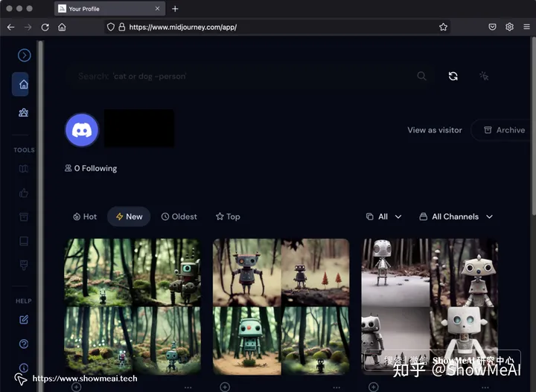Open the paintbrush icon in the sidebar tools

coord(24,265)
